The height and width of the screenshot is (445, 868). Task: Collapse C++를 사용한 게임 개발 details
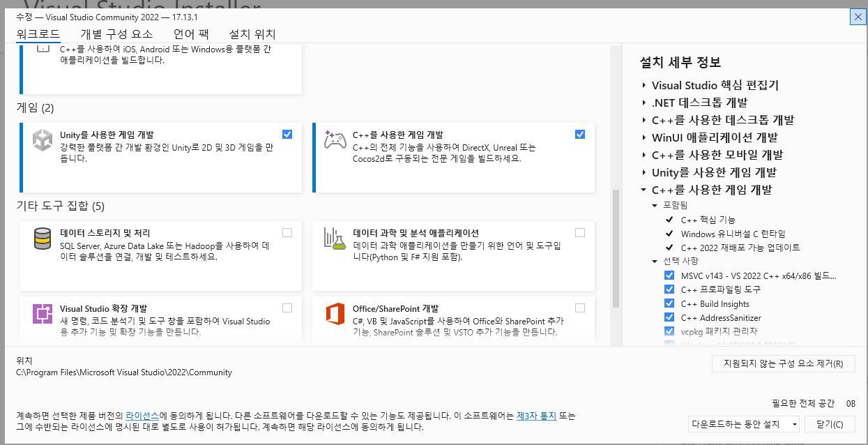pyautogui.click(x=644, y=190)
